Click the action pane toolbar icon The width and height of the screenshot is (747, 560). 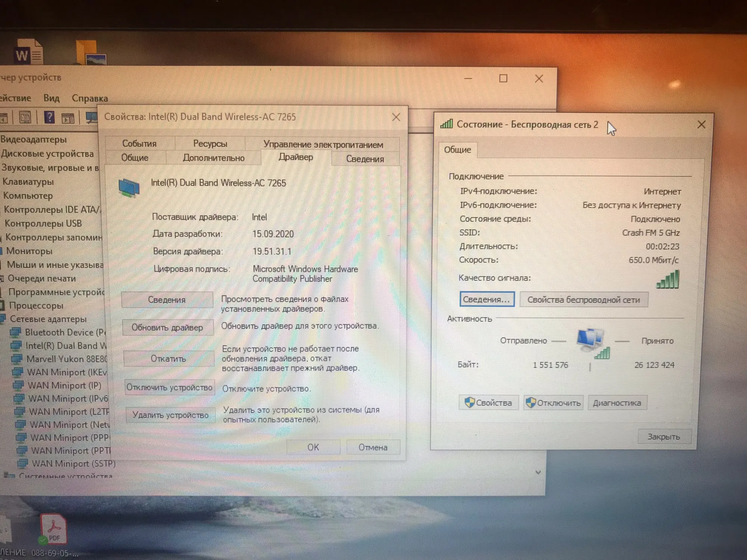(x=68, y=118)
